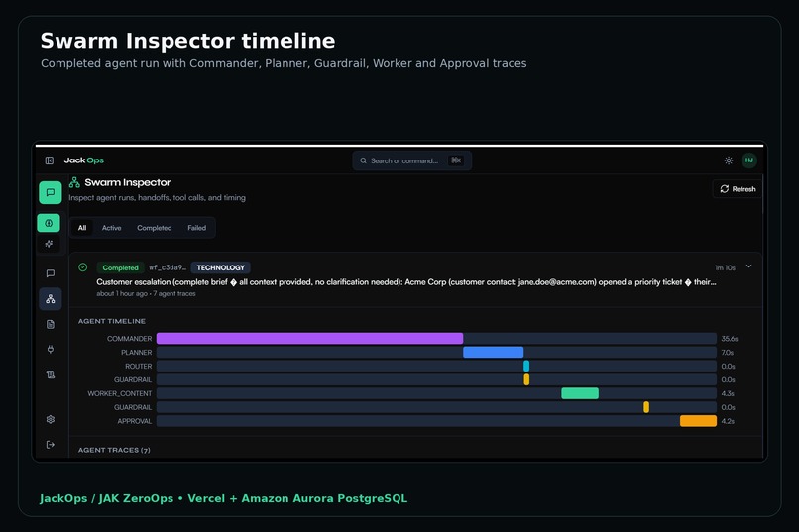
Task: Click the ROUTER row label
Action: click(x=139, y=366)
